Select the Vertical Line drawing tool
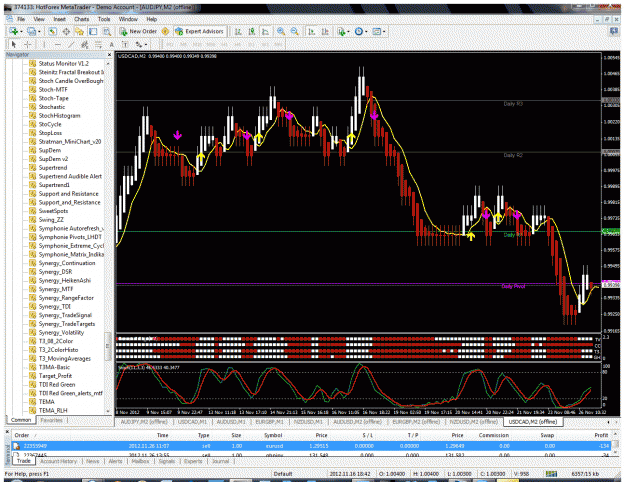The width and height of the screenshot is (625, 482). [x=44, y=44]
